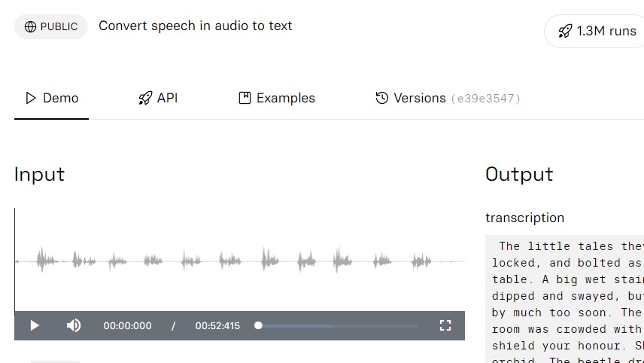Switch to the Demo tab
This screenshot has width=644, height=363.
tap(51, 98)
